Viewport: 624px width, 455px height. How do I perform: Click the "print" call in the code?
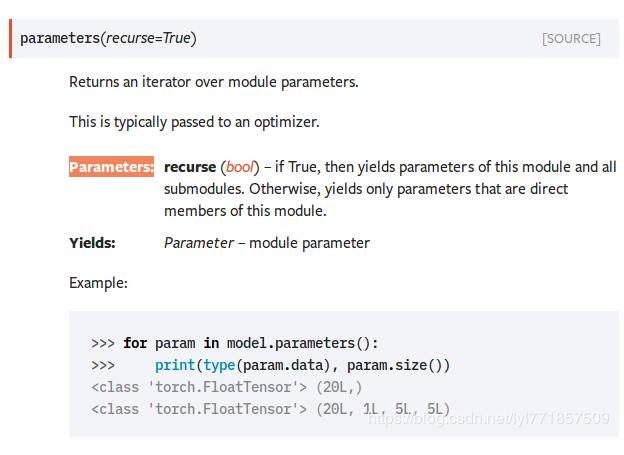(175, 365)
